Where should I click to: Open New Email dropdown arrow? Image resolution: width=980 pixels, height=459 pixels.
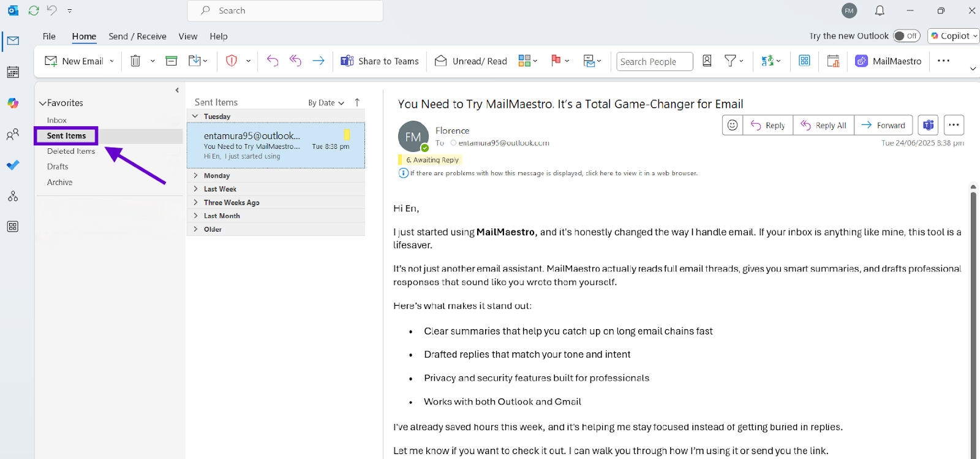(x=111, y=61)
